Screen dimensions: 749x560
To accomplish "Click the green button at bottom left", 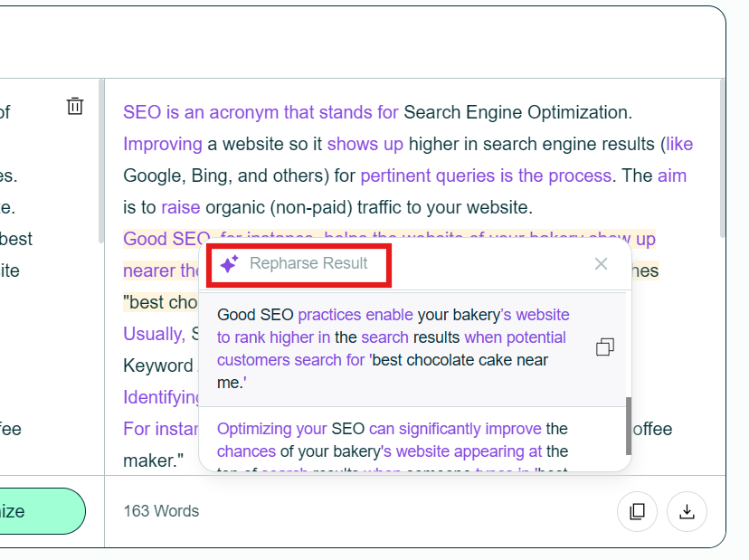I will coord(42,511).
